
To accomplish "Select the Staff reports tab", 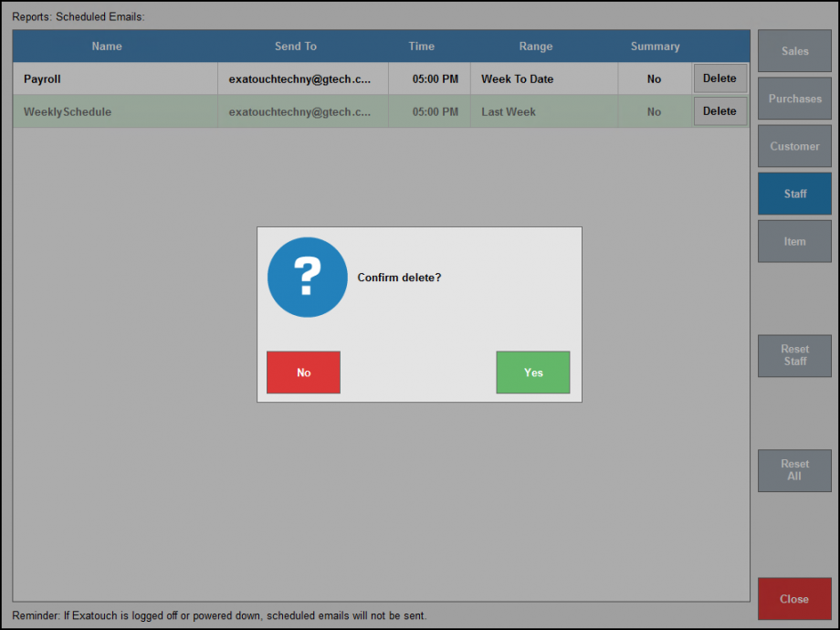I will [793, 194].
